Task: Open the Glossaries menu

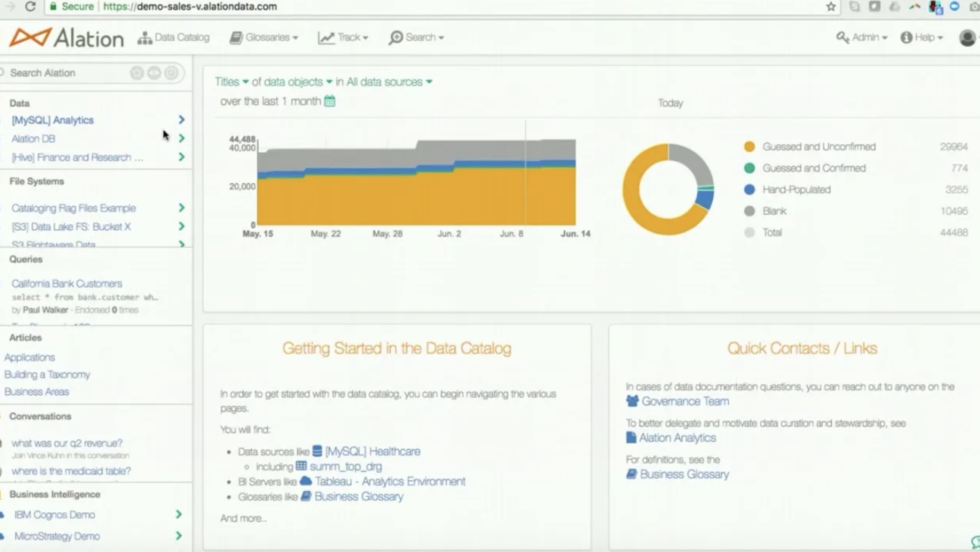Action: [x=264, y=38]
